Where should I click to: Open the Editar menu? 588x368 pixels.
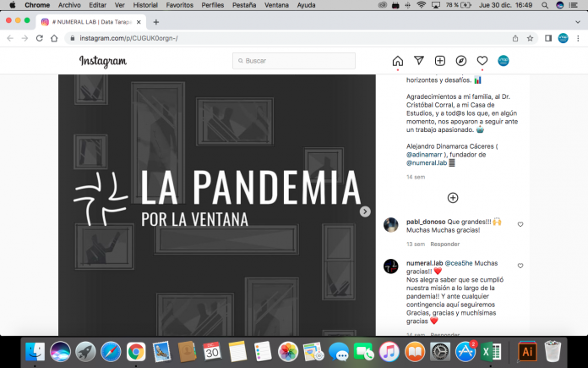coord(97,5)
